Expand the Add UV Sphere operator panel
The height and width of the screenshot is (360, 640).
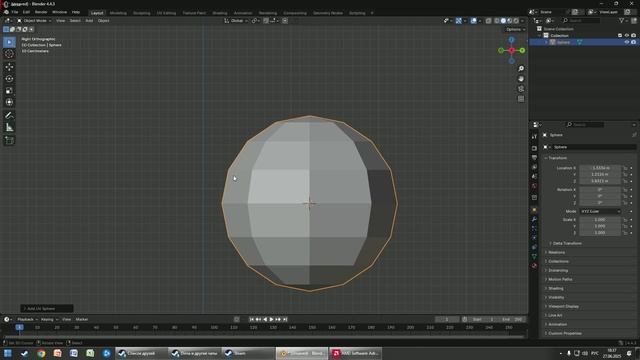pos(47,309)
